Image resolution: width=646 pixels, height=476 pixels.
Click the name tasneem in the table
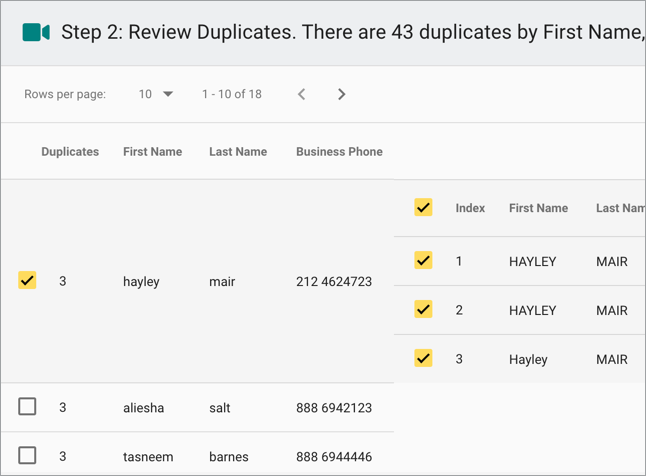click(x=148, y=457)
